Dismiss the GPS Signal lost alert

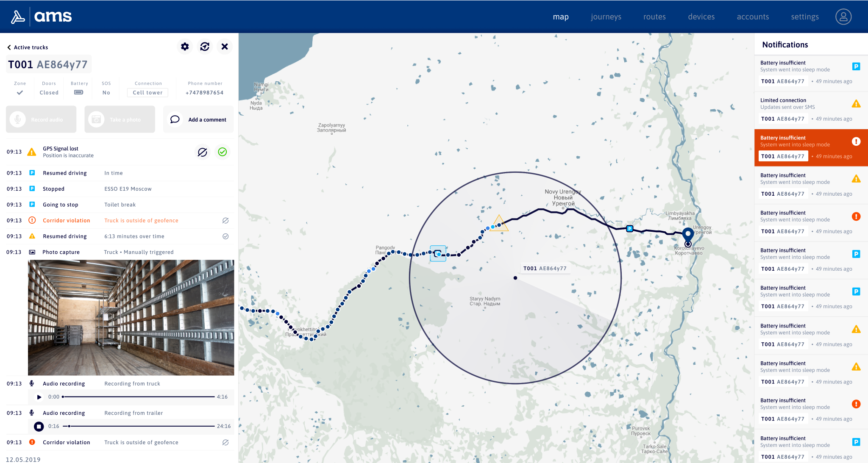point(203,152)
